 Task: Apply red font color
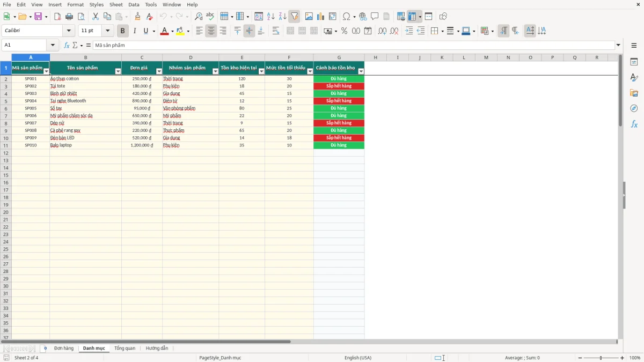(x=164, y=31)
